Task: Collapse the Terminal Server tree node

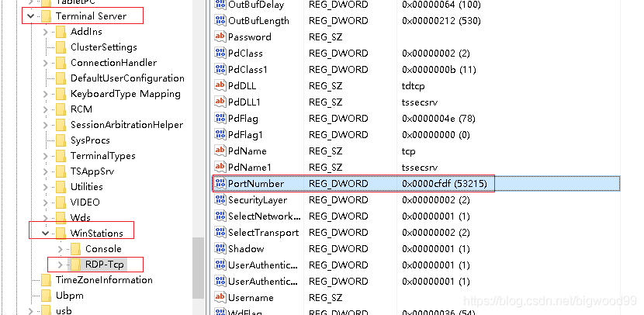Action: point(30,16)
